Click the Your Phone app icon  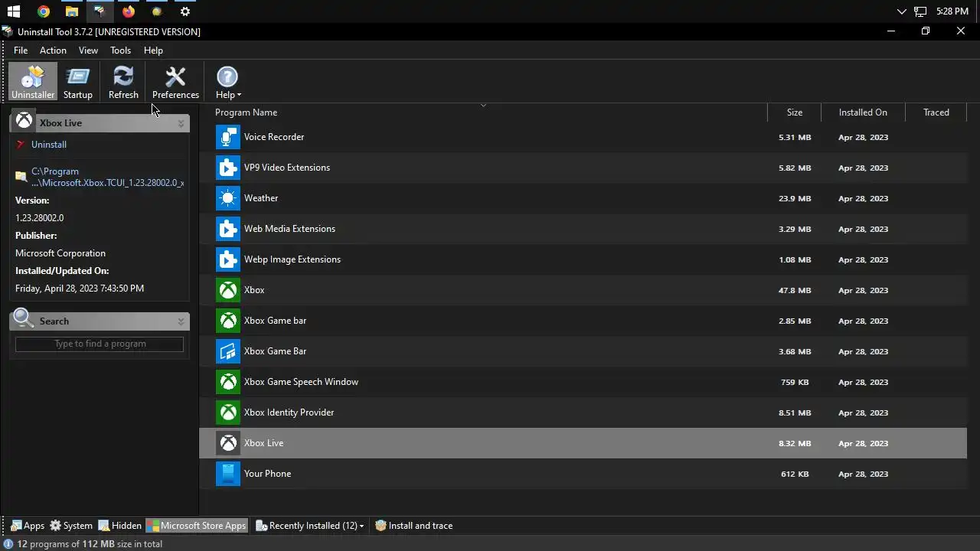tap(228, 474)
